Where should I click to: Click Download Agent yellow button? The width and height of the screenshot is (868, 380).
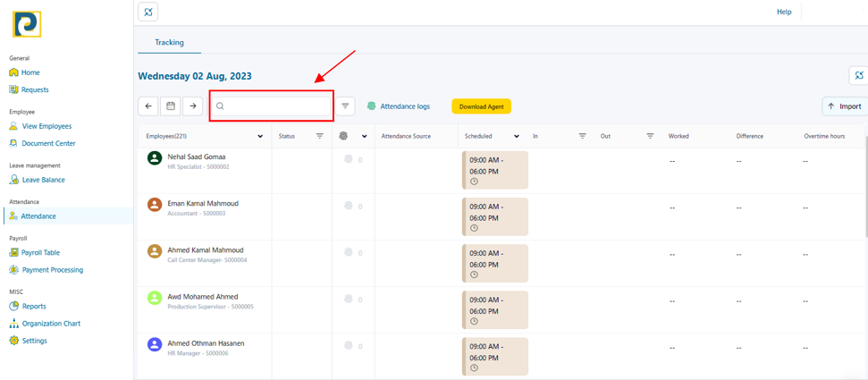(x=481, y=106)
